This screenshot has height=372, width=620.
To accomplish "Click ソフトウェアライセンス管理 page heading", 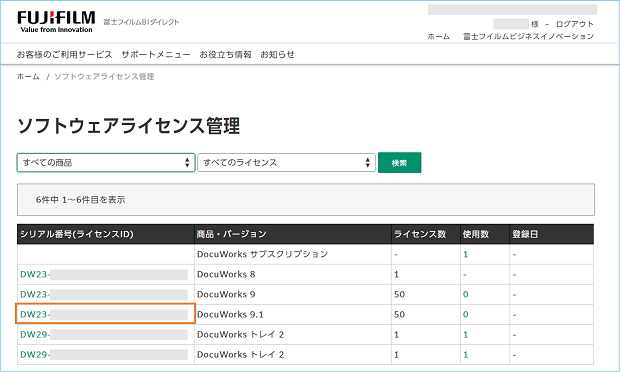I will (x=129, y=126).
